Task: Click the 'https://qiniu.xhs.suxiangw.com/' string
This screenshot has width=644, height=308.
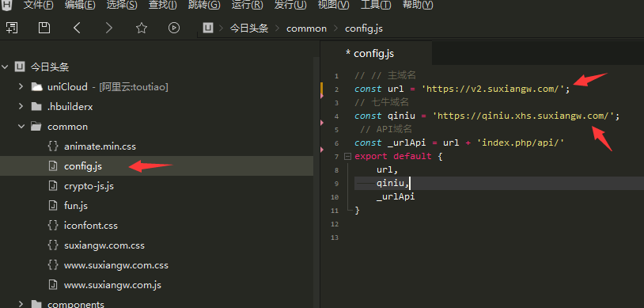Action: (x=524, y=116)
